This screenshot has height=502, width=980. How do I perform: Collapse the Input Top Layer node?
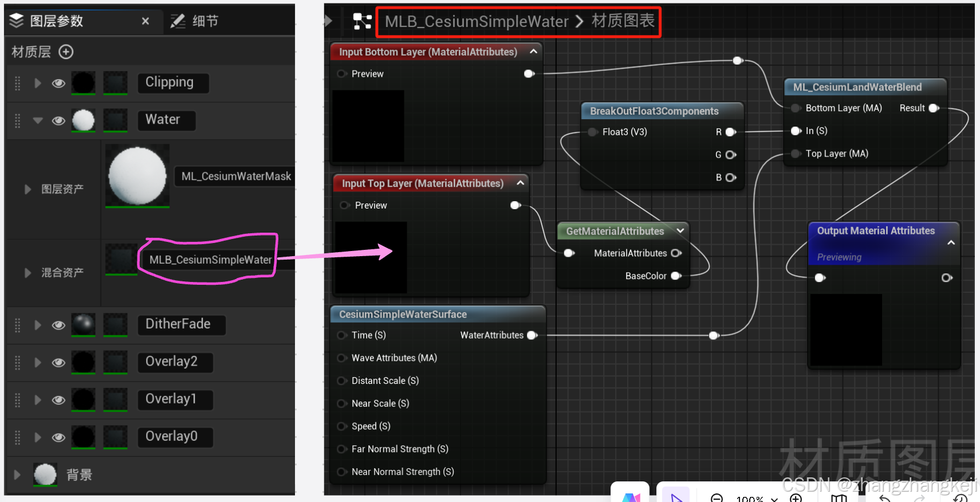[520, 183]
